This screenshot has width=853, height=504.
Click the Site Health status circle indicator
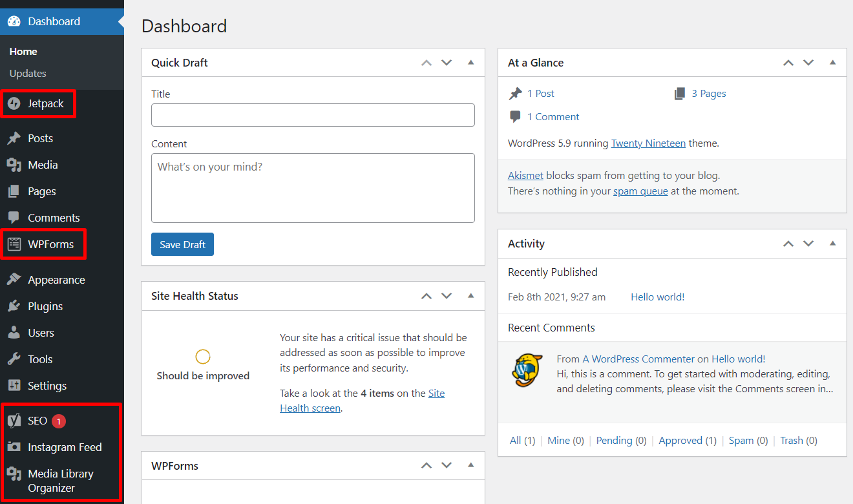(203, 357)
